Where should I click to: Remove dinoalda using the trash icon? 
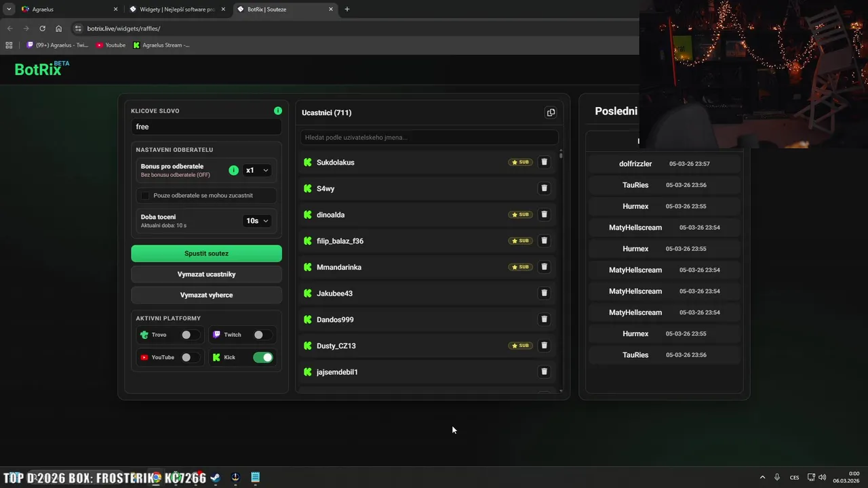544,214
